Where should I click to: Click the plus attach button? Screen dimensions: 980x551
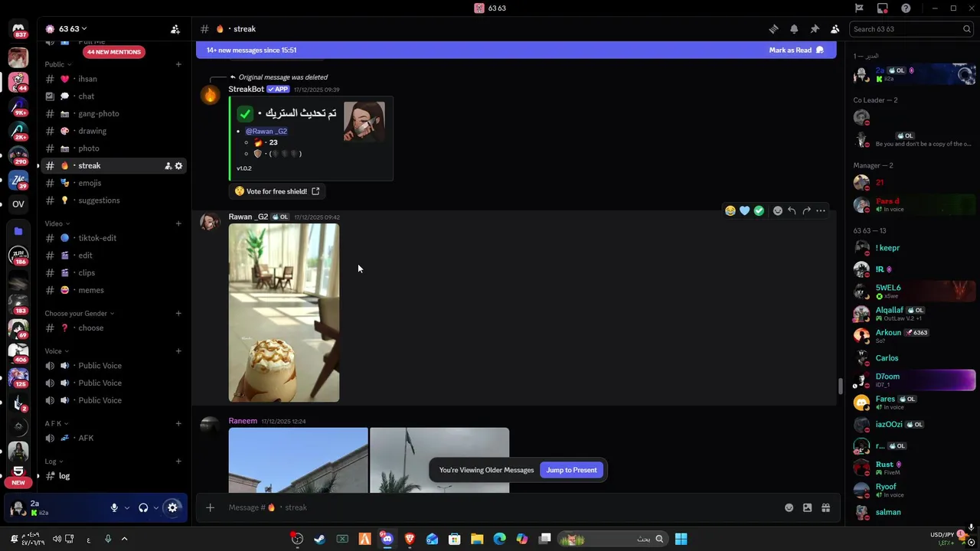coord(210,507)
